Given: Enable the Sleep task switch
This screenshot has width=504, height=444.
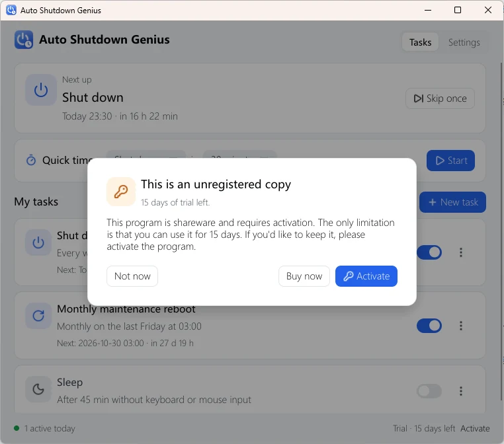Looking at the screenshot, I should coord(429,391).
